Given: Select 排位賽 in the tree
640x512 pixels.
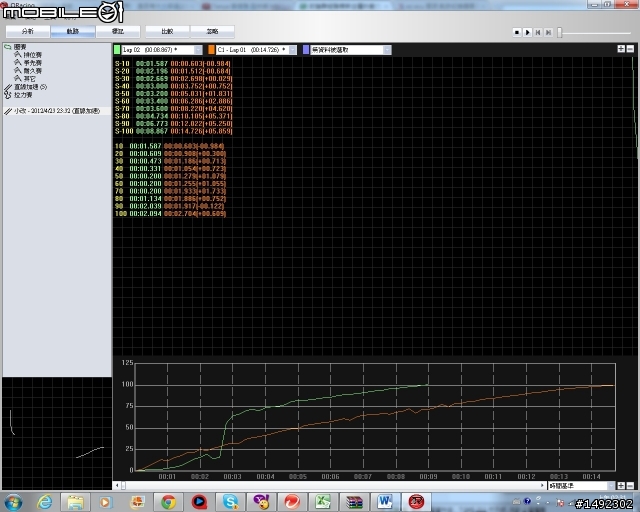Looking at the screenshot, I should click(x=32, y=55).
